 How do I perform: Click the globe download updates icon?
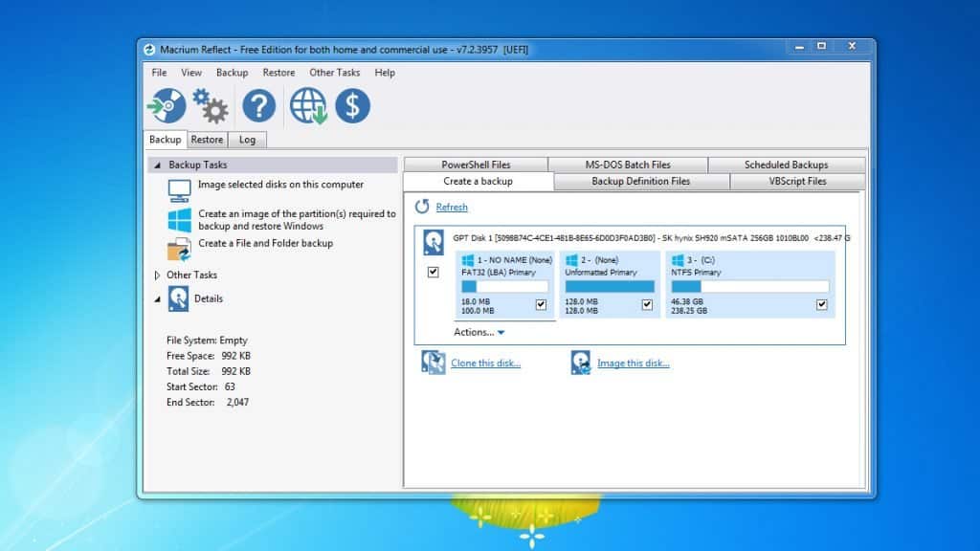[x=309, y=105]
